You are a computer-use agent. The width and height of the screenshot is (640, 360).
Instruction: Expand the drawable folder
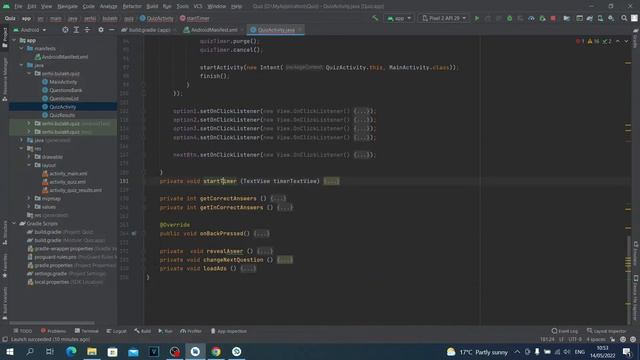tap(29, 157)
